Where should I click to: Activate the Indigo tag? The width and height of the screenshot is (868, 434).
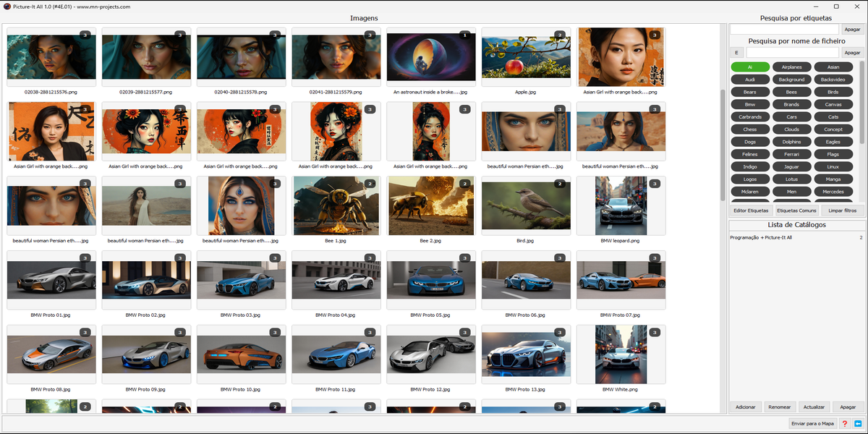pos(750,166)
